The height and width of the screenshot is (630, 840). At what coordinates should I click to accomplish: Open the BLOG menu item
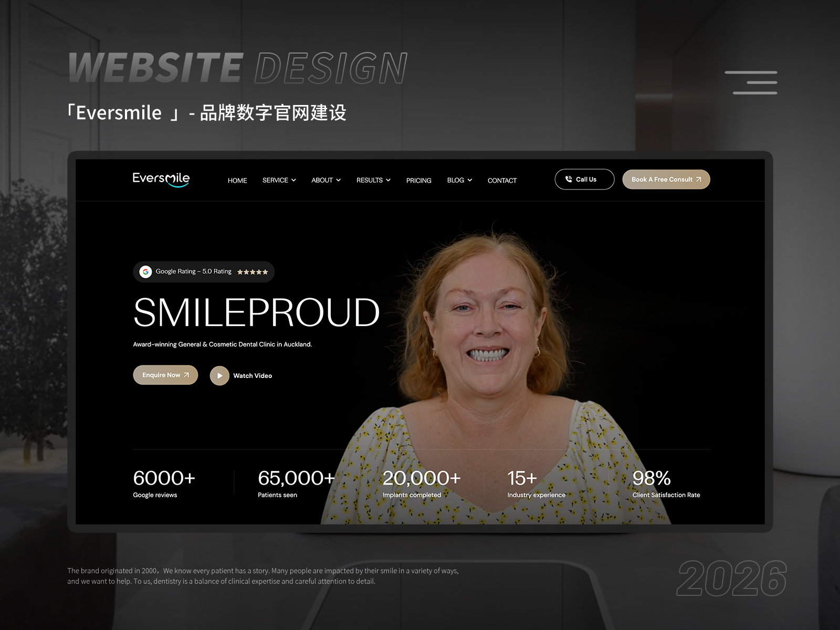[456, 180]
